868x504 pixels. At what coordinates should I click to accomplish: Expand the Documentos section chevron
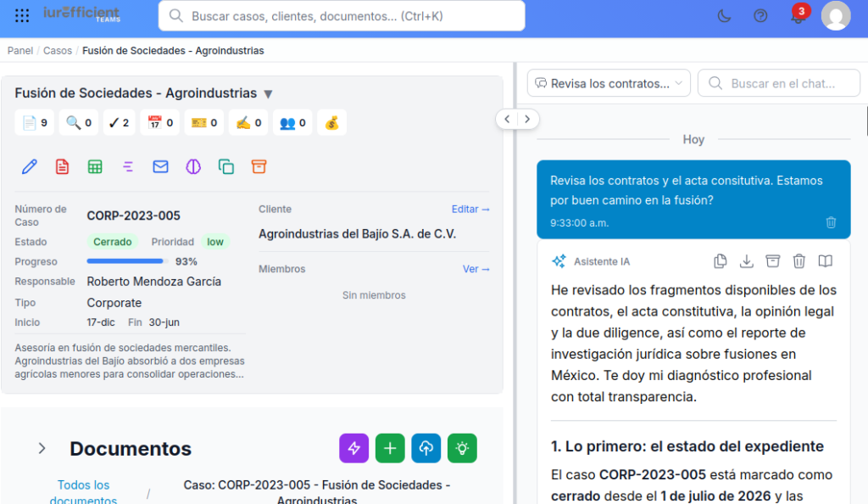(42, 449)
